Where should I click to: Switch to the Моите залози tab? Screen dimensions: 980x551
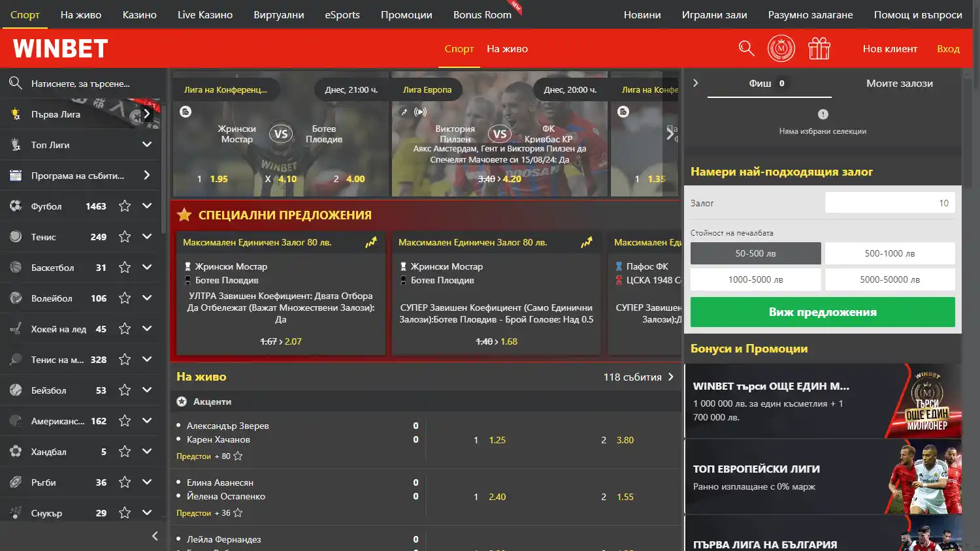pyautogui.click(x=899, y=83)
